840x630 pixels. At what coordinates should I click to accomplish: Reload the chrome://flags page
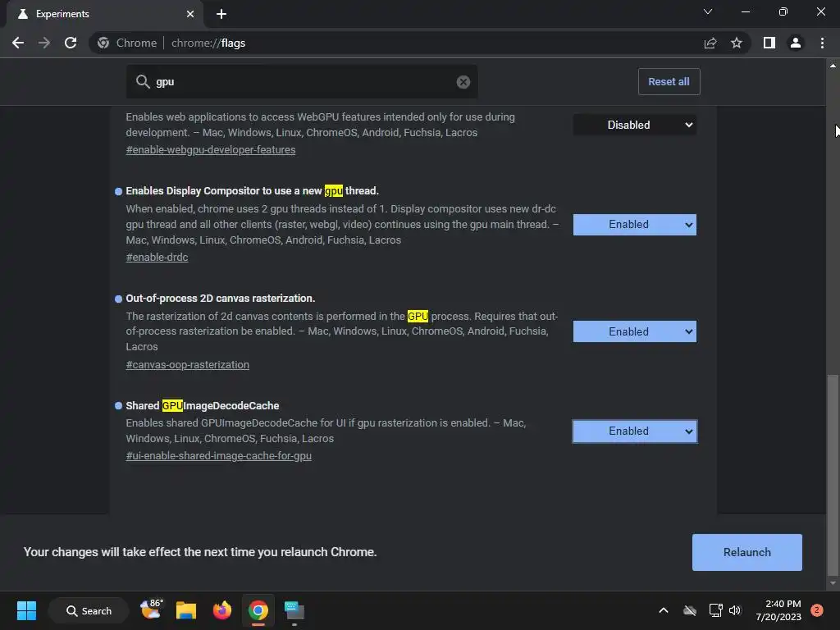pyautogui.click(x=71, y=43)
